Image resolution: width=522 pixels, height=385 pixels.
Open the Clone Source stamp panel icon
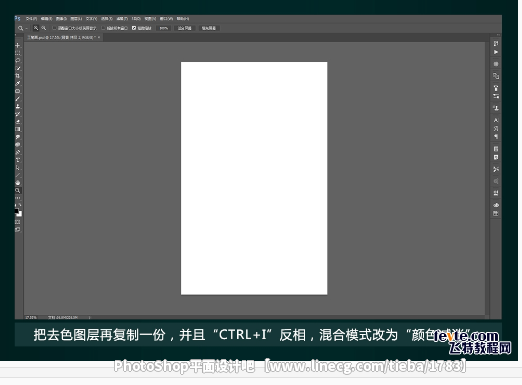click(496, 108)
